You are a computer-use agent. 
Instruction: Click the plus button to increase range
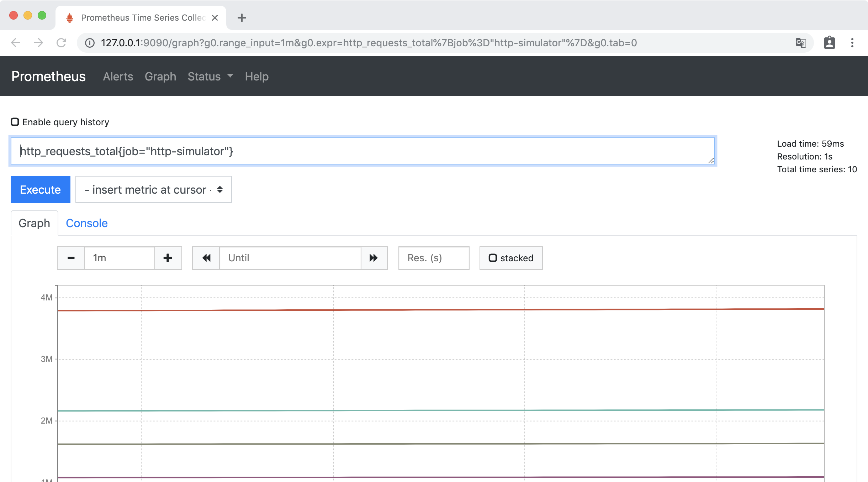click(168, 258)
